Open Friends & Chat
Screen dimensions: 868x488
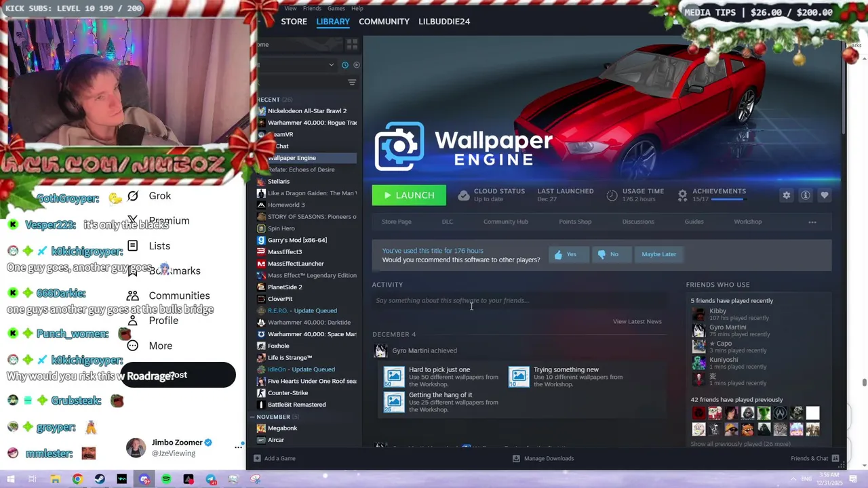click(x=815, y=458)
